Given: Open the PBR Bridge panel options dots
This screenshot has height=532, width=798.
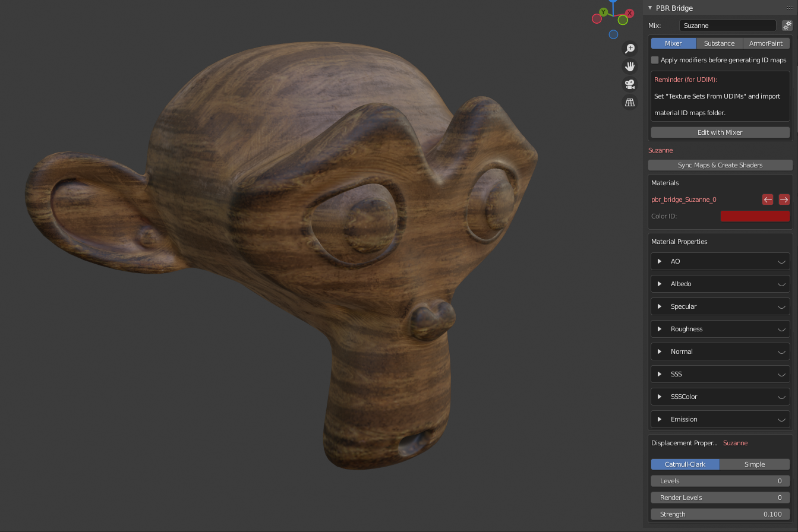Looking at the screenshot, I should tap(789, 8).
